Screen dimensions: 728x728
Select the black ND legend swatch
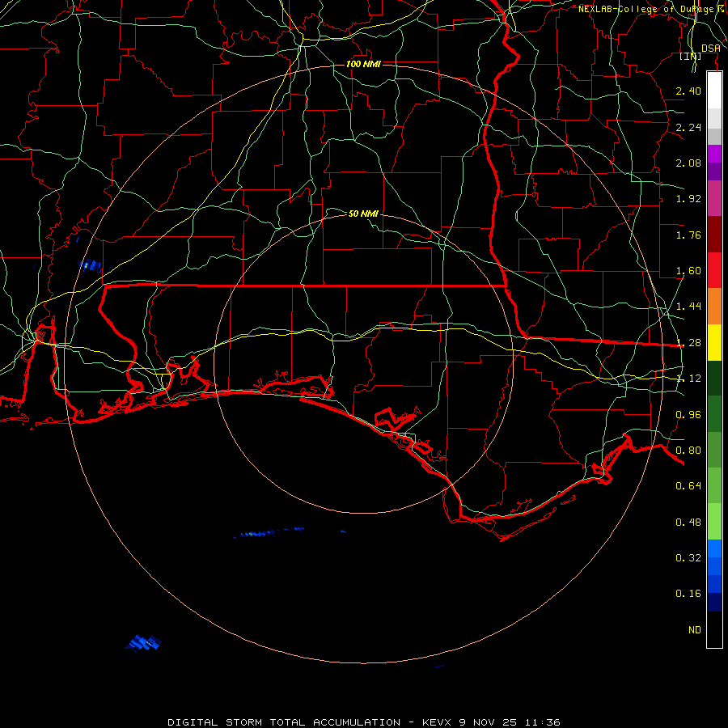tap(714, 629)
